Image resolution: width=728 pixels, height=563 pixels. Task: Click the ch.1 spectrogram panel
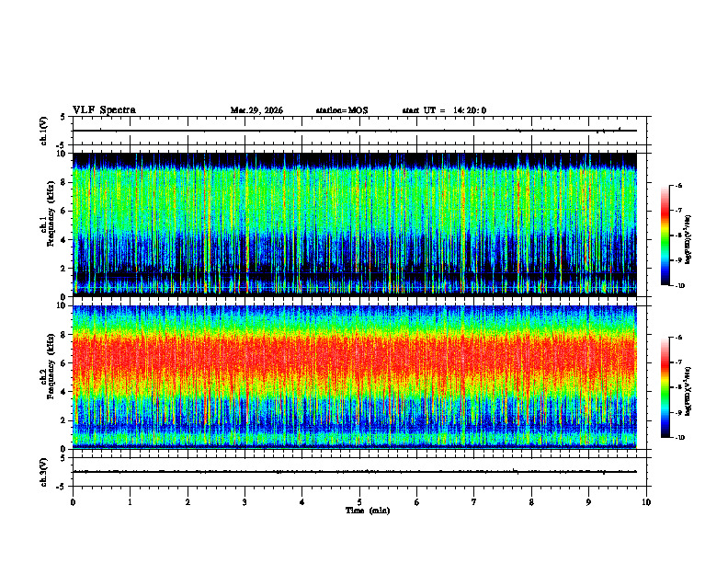point(354,224)
